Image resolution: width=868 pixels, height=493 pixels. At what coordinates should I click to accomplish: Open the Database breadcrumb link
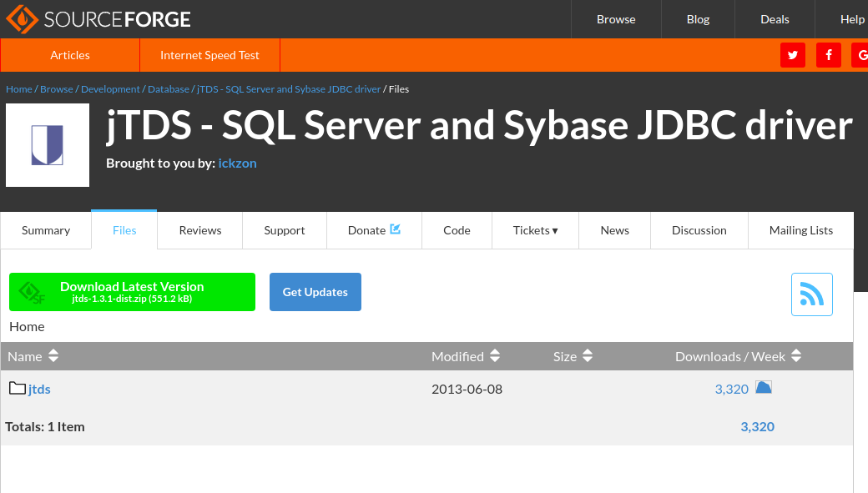tap(169, 89)
